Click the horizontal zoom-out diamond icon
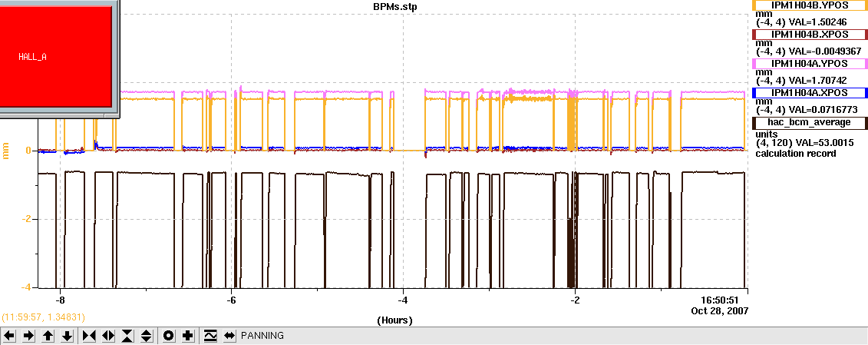The image size is (868, 345). click(x=108, y=336)
